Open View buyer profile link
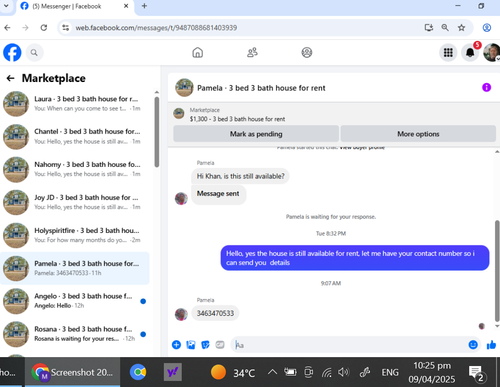Viewport: 500px width, 387px height. coord(362,147)
